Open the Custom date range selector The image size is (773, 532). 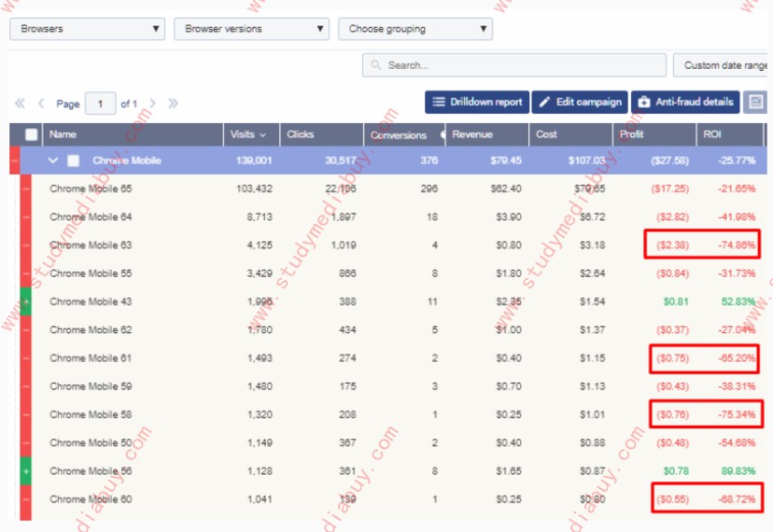(x=721, y=65)
